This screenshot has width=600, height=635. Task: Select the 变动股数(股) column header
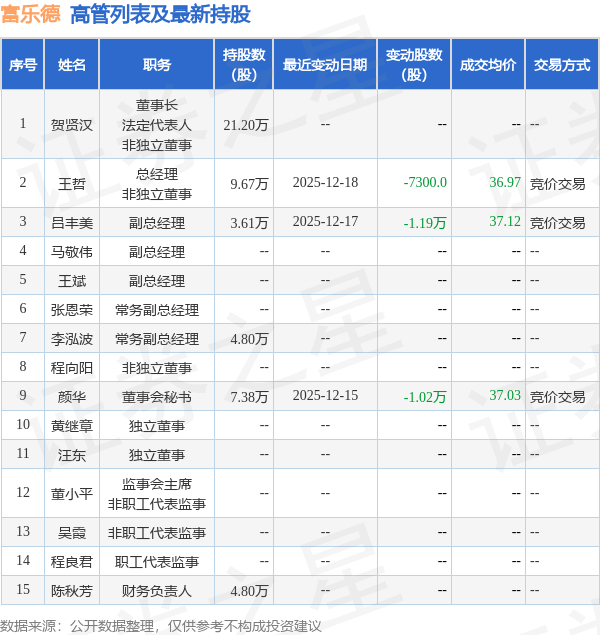coord(414,64)
